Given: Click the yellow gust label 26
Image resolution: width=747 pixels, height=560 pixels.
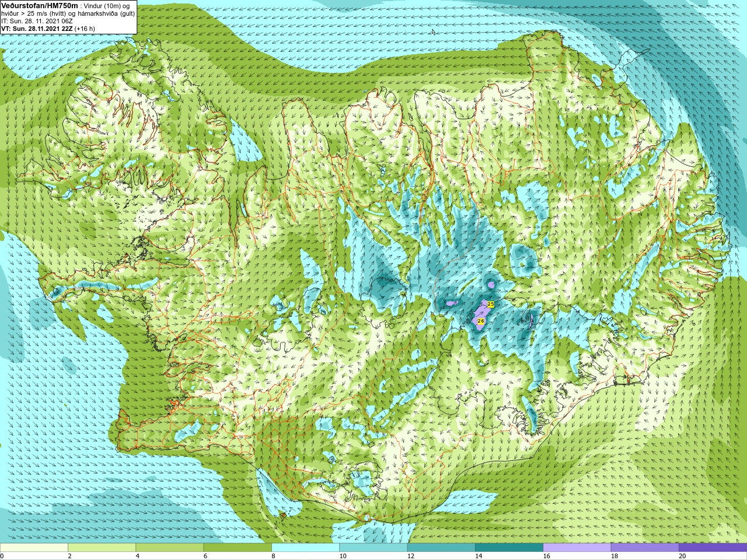Looking at the screenshot, I should point(481,321).
